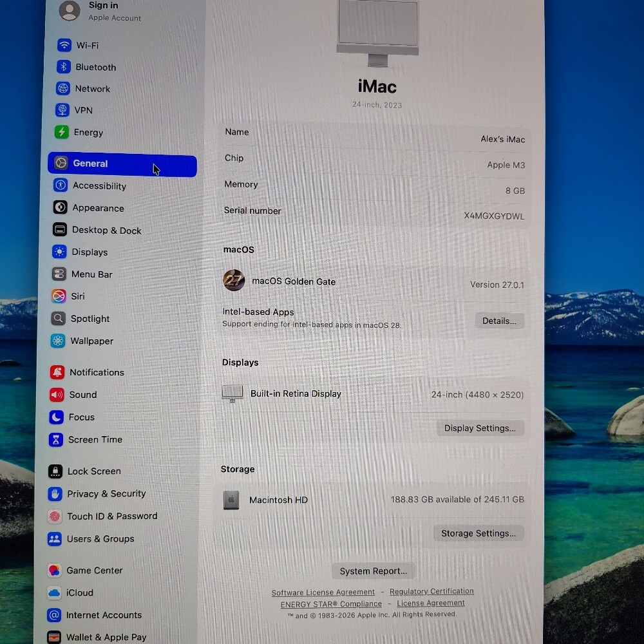
Task: Click 24-inch (4480 × 2520) resolution text
Action: coord(478,395)
